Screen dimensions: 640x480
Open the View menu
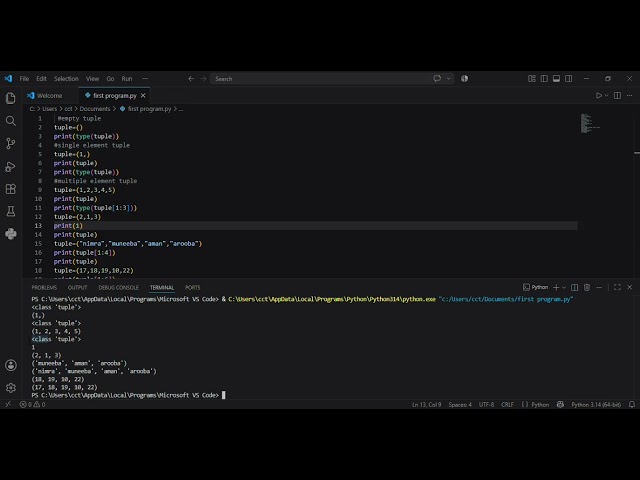pos(92,78)
